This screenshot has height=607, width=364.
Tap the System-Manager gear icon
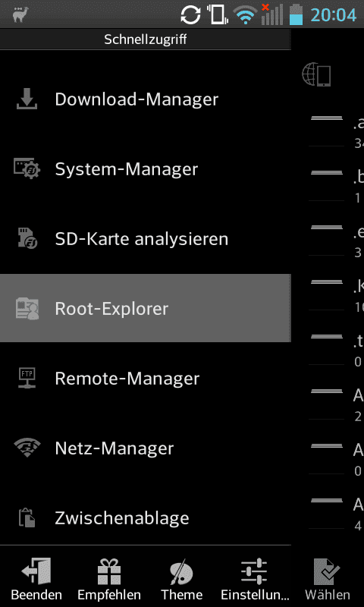click(x=27, y=168)
